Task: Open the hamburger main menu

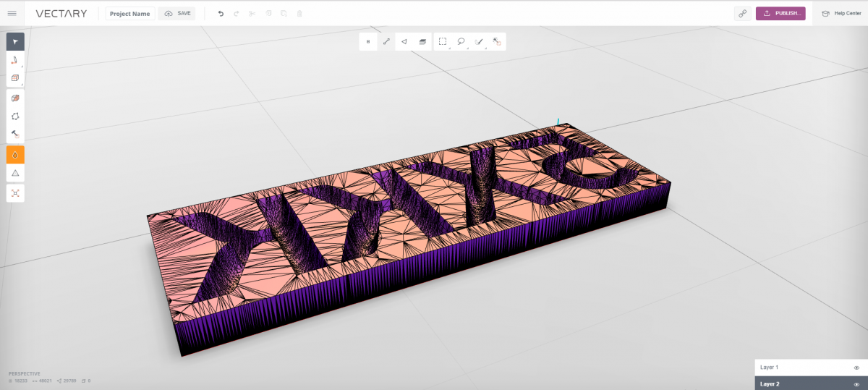Action: coord(12,13)
